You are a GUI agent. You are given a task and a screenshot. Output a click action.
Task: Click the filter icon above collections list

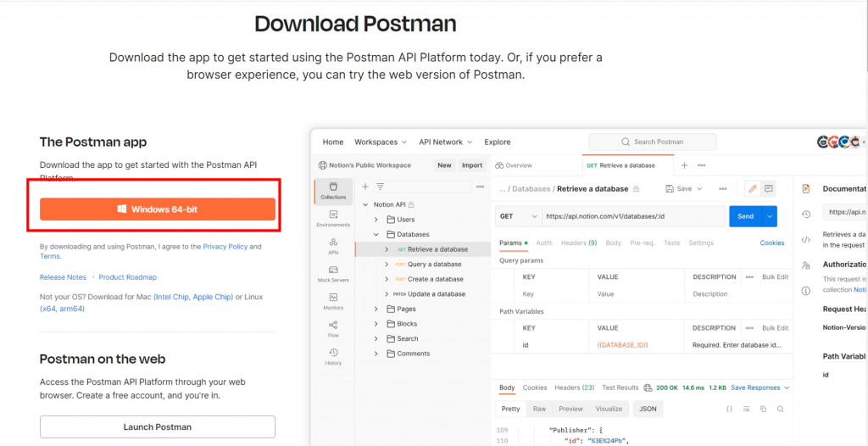(380, 187)
